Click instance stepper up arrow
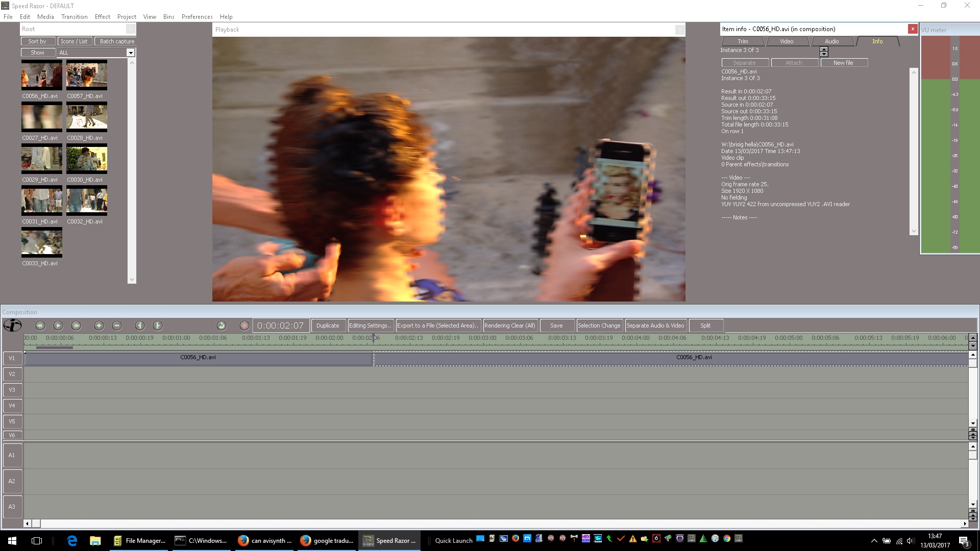The height and width of the screenshot is (551, 980). (824, 49)
